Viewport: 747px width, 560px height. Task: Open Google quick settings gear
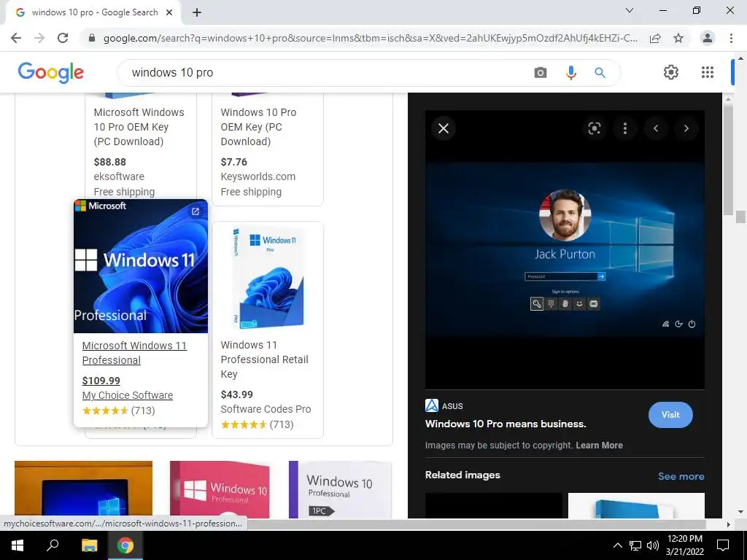(671, 72)
